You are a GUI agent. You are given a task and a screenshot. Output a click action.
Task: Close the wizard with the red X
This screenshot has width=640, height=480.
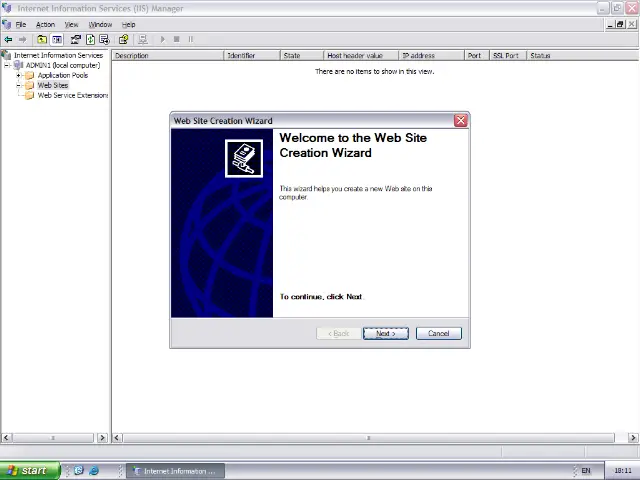coord(460,120)
